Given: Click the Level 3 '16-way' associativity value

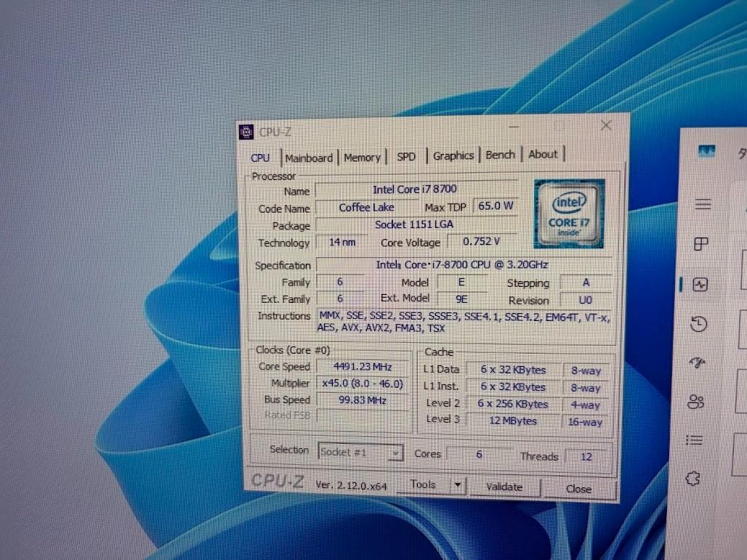Looking at the screenshot, I should pos(585,422).
